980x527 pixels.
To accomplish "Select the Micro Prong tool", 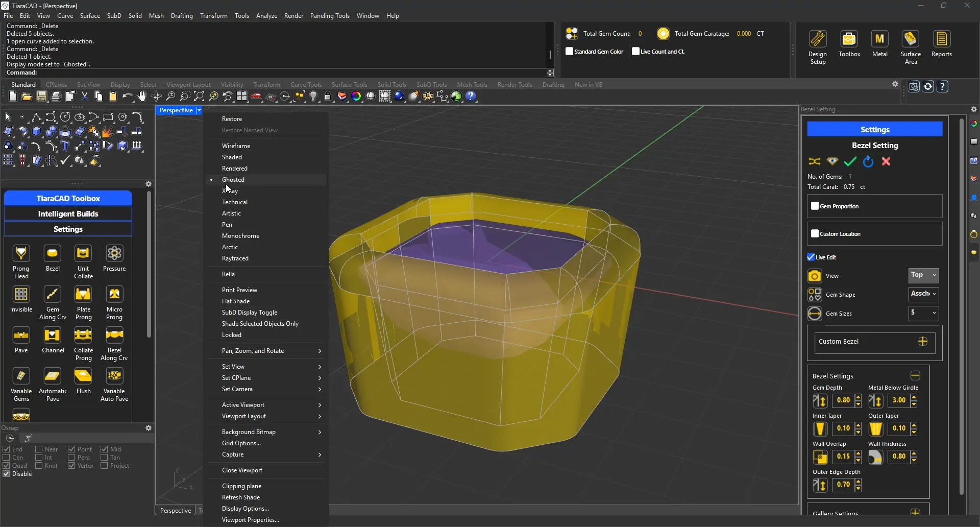I will [114, 295].
